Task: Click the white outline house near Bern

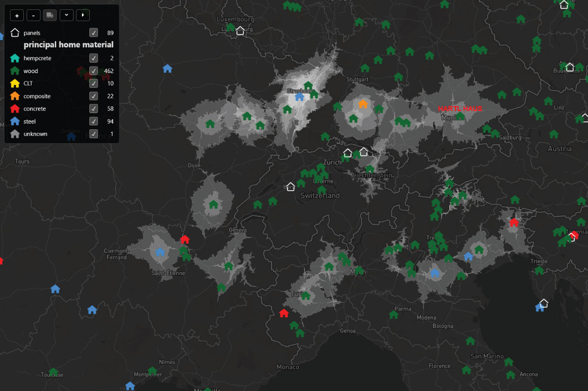Action: (290, 186)
